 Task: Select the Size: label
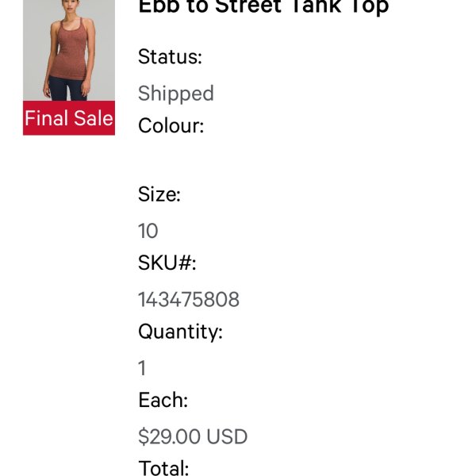[159, 194]
